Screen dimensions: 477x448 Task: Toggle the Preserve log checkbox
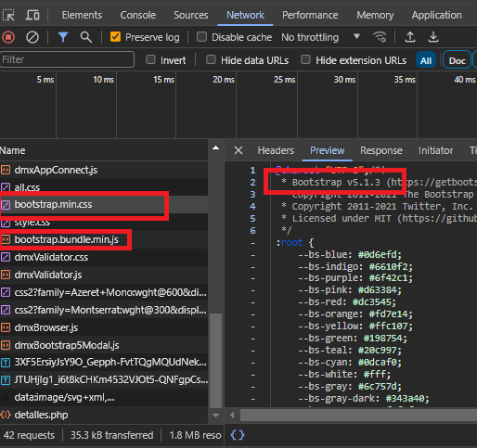(115, 37)
